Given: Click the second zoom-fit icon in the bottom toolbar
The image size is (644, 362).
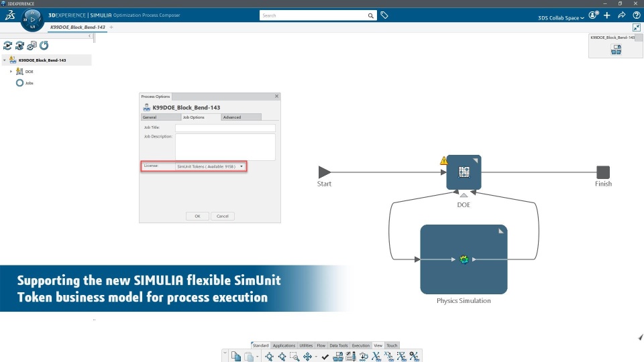Looking at the screenshot, I should pyautogui.click(x=282, y=356).
